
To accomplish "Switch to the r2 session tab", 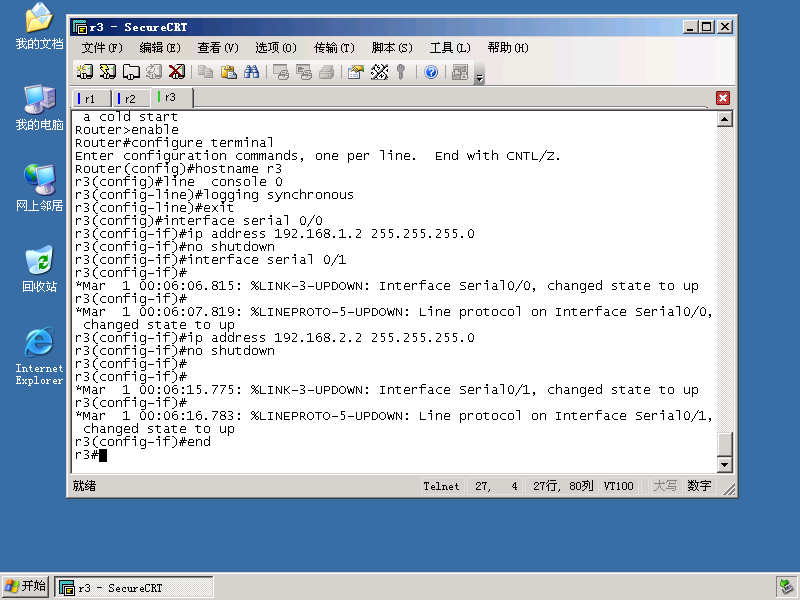I will pyautogui.click(x=131, y=98).
